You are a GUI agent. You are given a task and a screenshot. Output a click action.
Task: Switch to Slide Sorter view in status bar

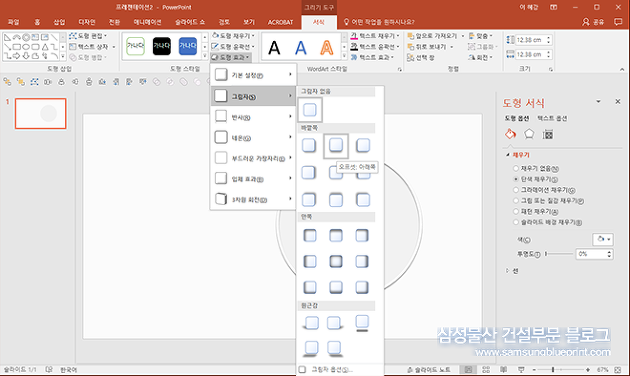pos(486,370)
